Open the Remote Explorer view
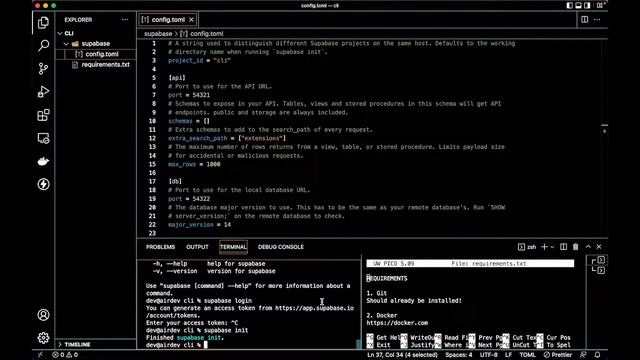Screen dimensions: 640x360 pos(43,138)
